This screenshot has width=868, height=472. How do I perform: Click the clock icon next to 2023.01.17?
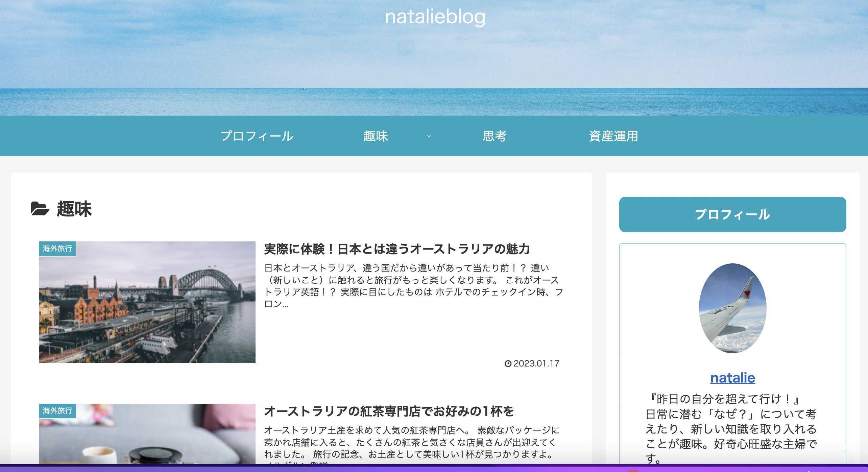pos(508,363)
